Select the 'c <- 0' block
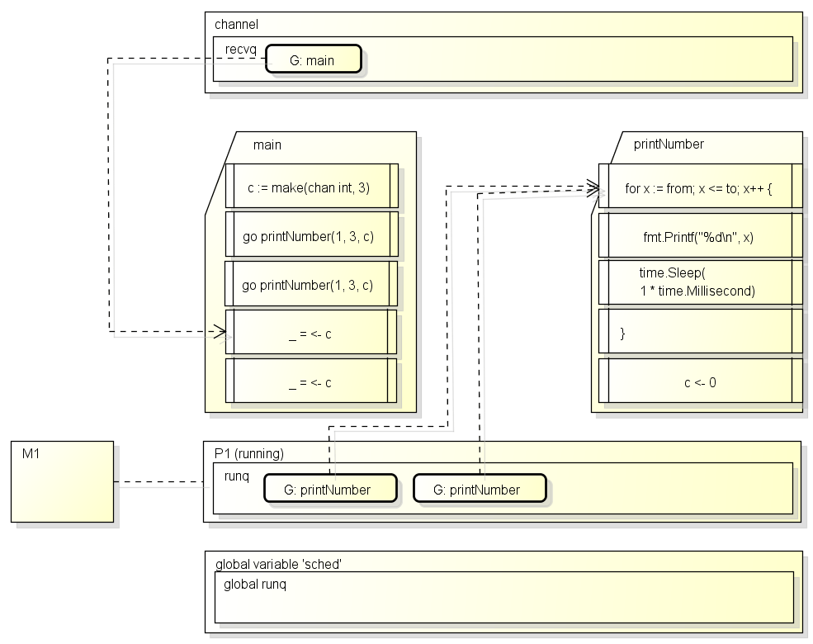This screenshot has height=644, width=813. 701,381
